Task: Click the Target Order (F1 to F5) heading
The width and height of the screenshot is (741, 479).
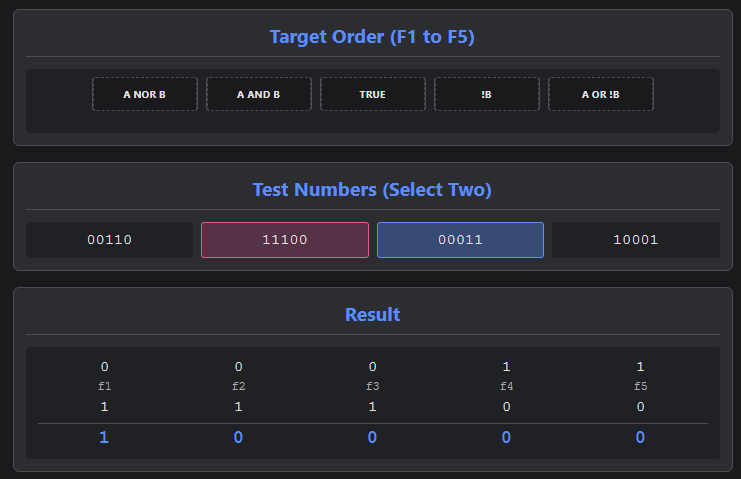Action: pyautogui.click(x=372, y=38)
